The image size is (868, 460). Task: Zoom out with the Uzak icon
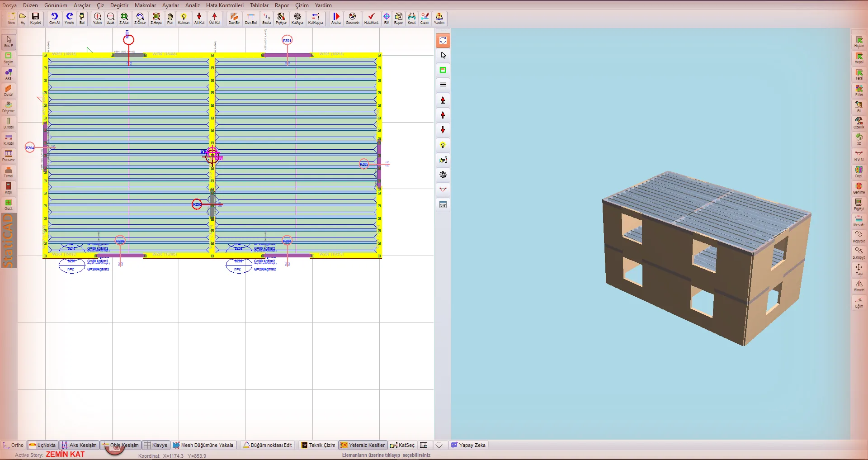point(110,18)
